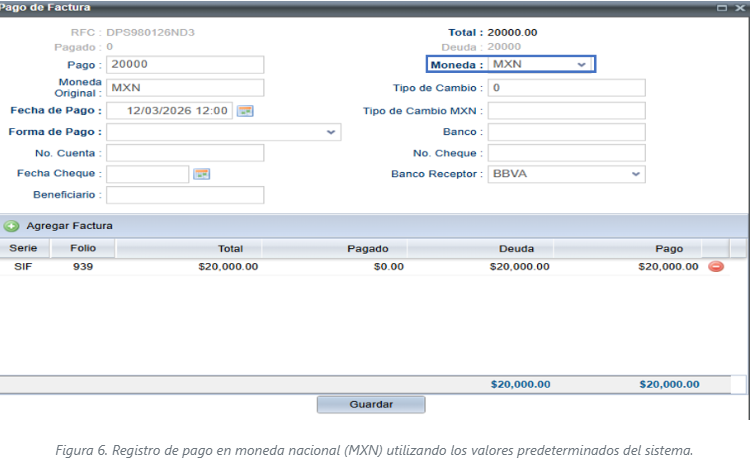Screen dimensions: 752x462
Task: Expand the Banco Receptor dropdown
Action: pyautogui.click(x=635, y=174)
